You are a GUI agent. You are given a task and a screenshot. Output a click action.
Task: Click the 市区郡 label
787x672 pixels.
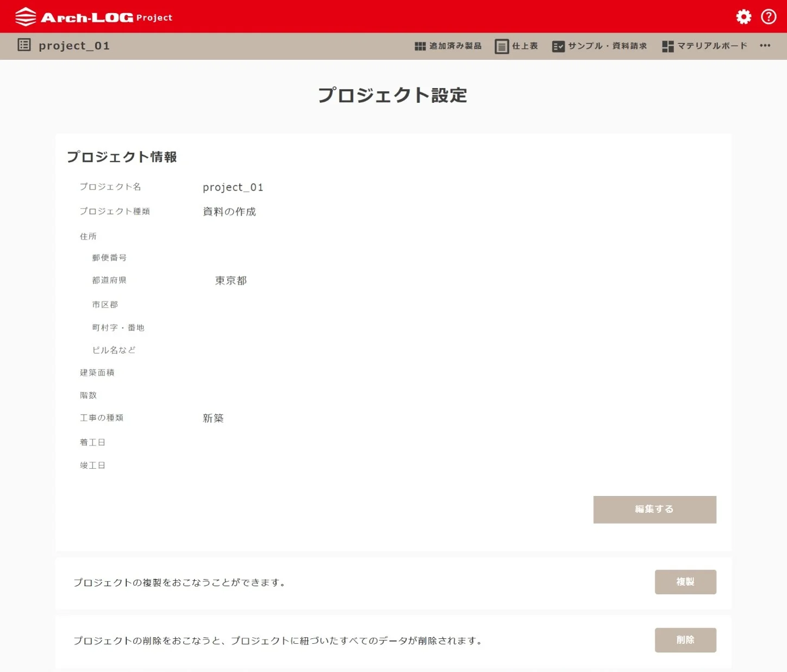[x=105, y=305]
